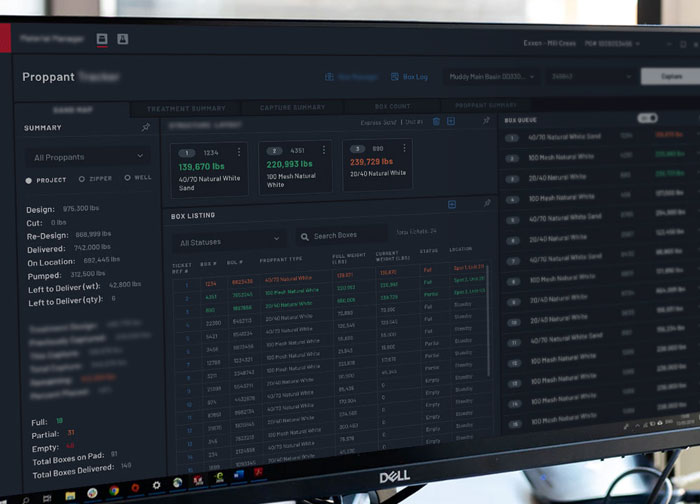The image size is (700, 504).
Task: Open the Capture Summary tab
Action: [292, 107]
